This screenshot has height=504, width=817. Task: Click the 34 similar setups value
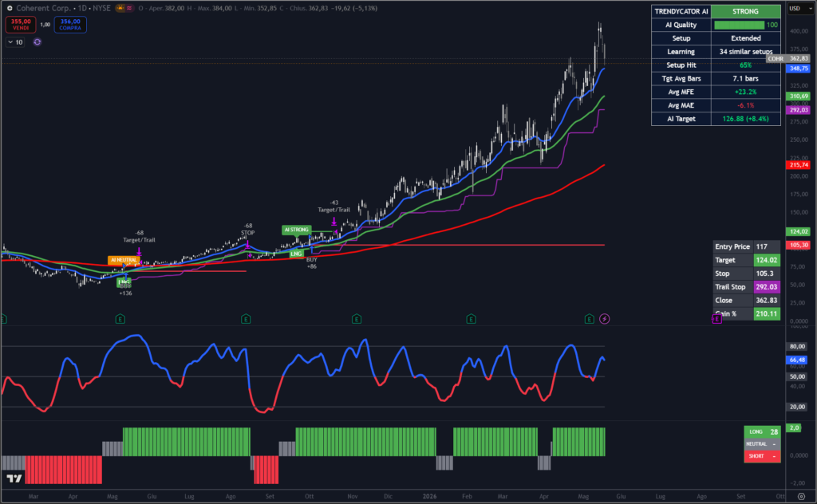tap(746, 52)
